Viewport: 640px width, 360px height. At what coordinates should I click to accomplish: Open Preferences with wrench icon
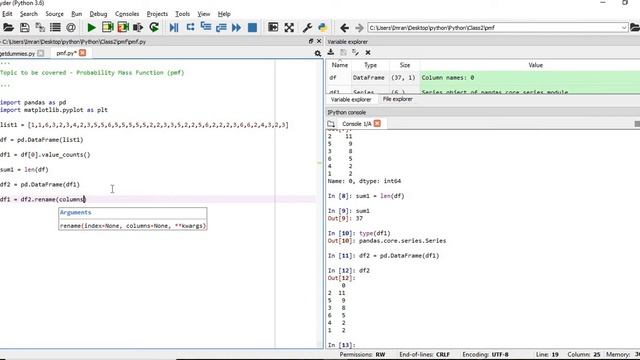[x=307, y=27]
